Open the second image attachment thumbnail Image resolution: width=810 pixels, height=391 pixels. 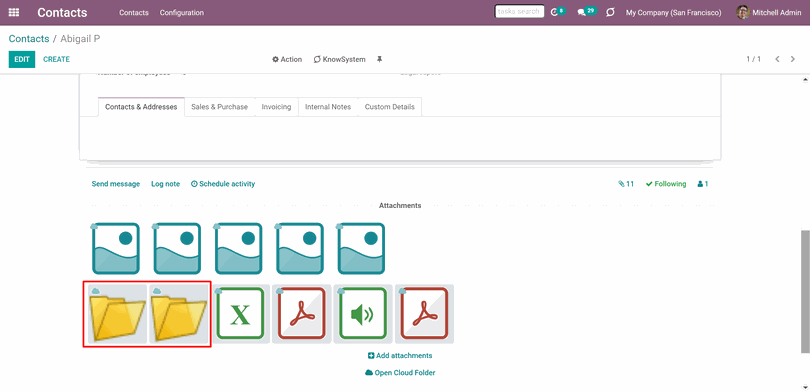click(177, 248)
